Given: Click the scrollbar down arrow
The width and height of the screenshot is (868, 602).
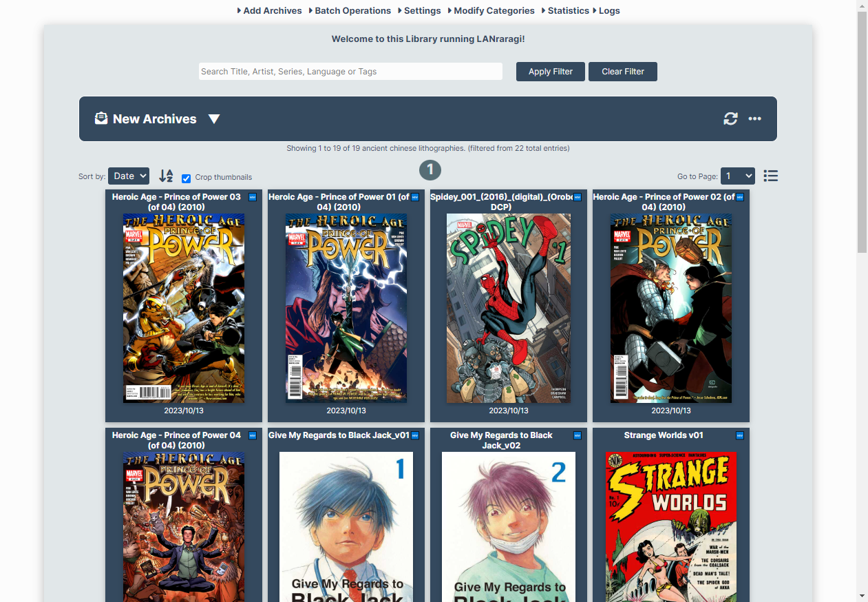Looking at the screenshot, I should coord(862,596).
